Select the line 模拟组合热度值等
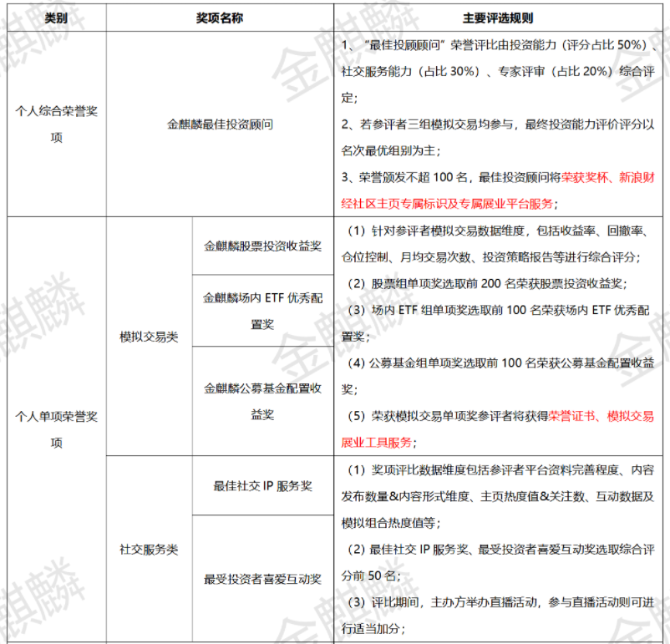The width and height of the screenshot is (670, 644). [390, 523]
